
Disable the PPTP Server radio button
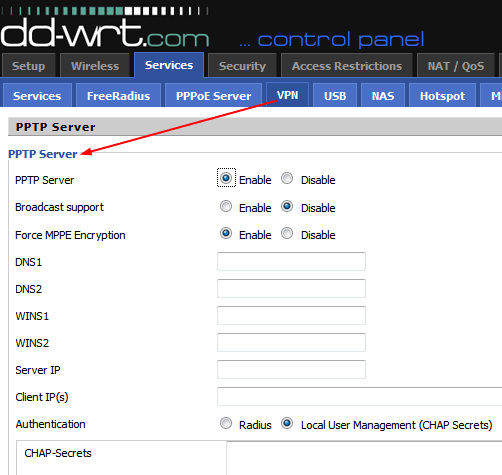point(287,178)
